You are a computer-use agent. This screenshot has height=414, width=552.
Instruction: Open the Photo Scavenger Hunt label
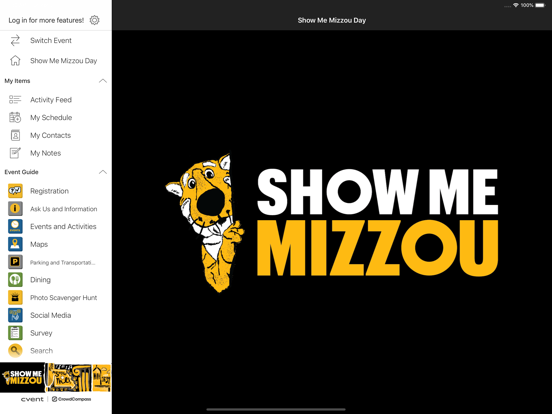click(63, 297)
